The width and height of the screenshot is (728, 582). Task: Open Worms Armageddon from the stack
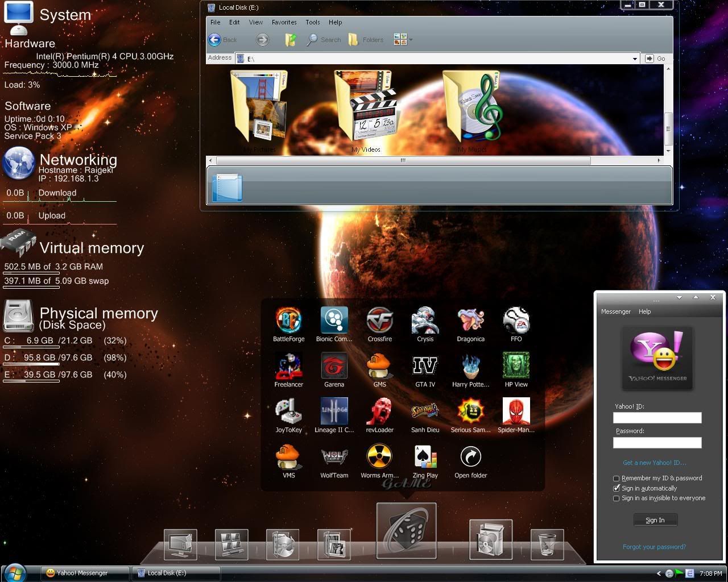(379, 457)
